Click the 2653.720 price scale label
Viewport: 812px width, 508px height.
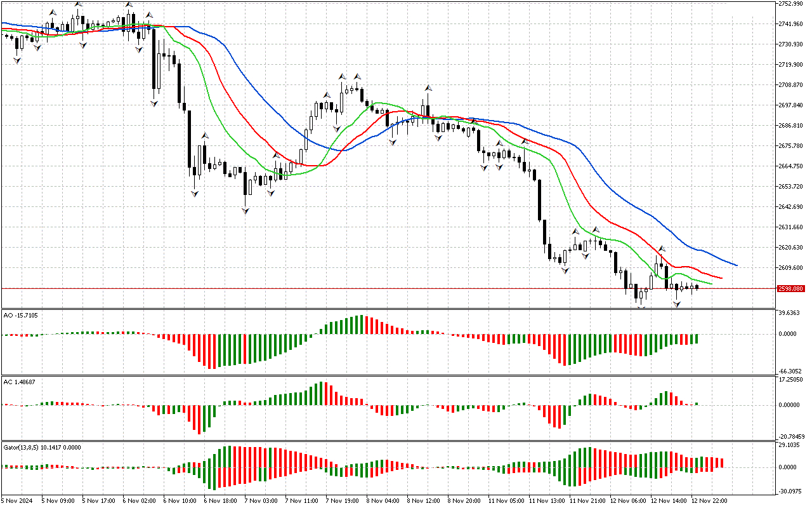pyautogui.click(x=790, y=187)
